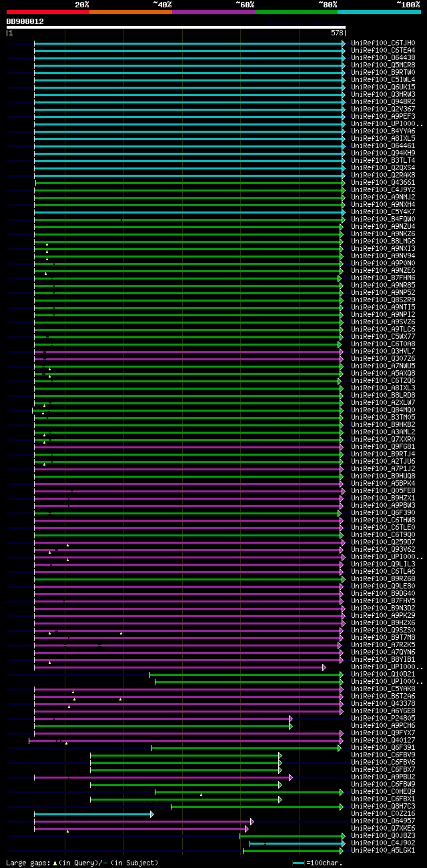This screenshot has height=868, width=427.
Task: Open hit UniRef100_Q5MCR8
Action: [x=383, y=65]
